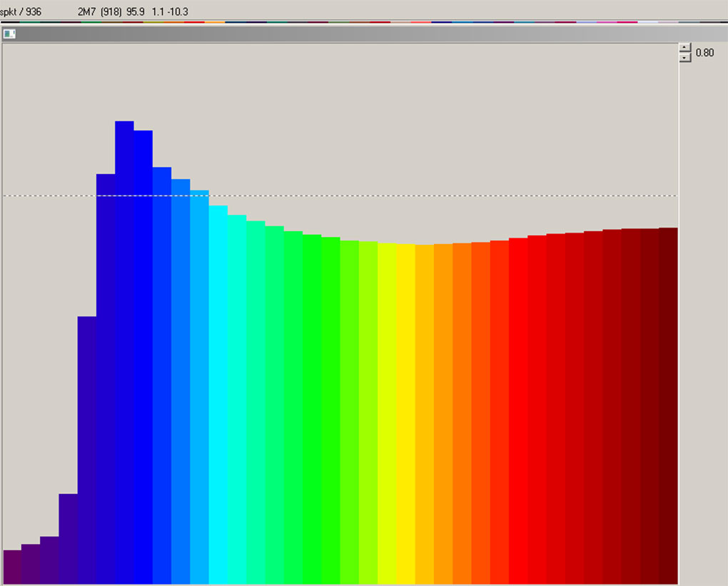Select the bright cyan histogram bar

pyautogui.click(x=218, y=395)
